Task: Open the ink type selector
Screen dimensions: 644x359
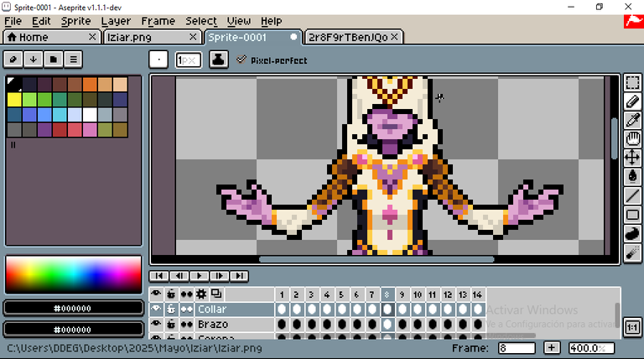Action: click(x=219, y=60)
